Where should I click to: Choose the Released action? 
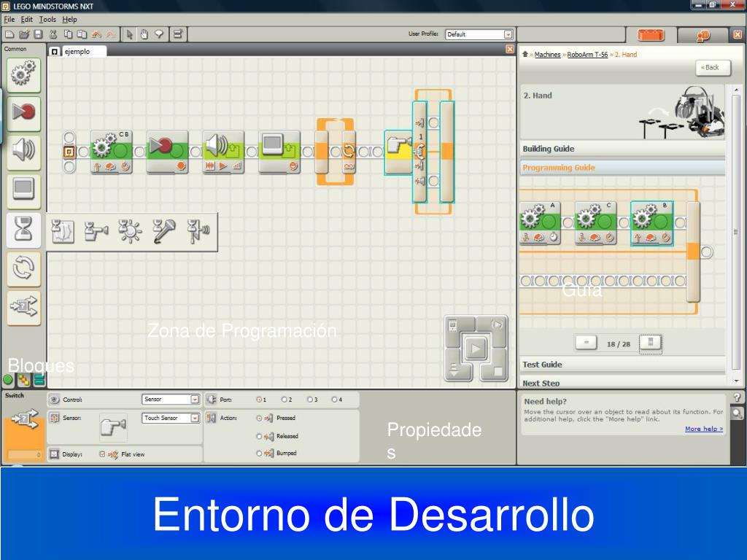(x=259, y=436)
